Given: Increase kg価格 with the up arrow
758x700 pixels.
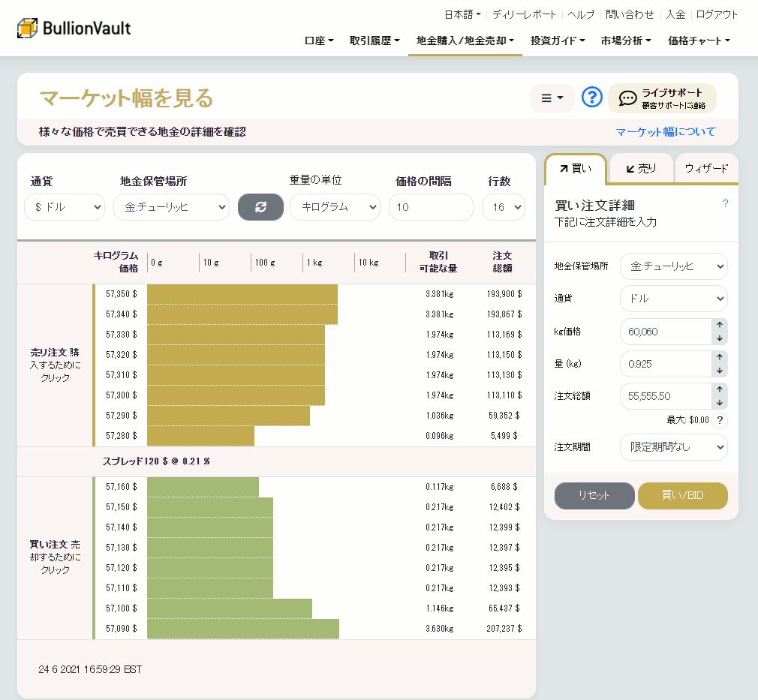Looking at the screenshot, I should click(720, 325).
